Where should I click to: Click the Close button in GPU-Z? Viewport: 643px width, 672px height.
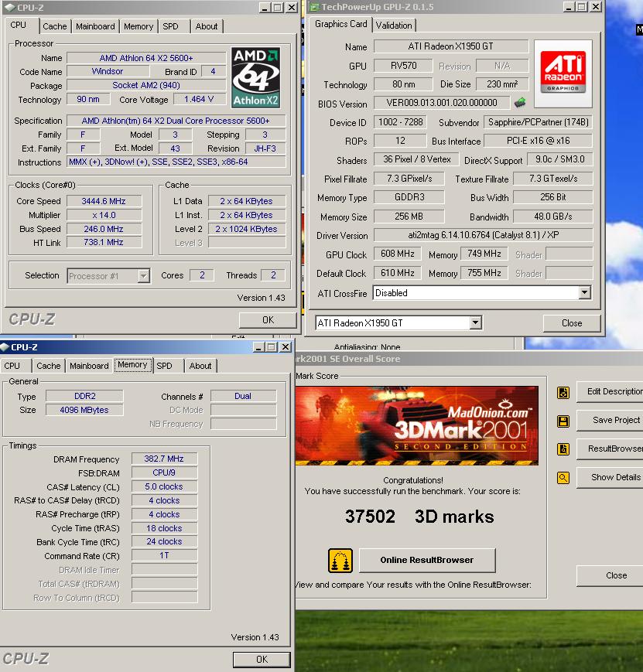pyautogui.click(x=572, y=322)
